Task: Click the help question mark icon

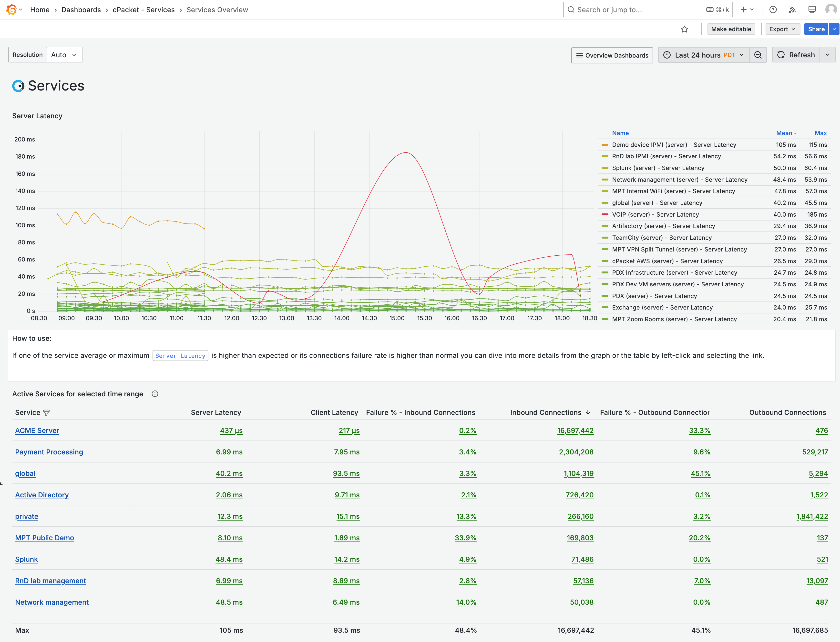Action: pos(773,10)
